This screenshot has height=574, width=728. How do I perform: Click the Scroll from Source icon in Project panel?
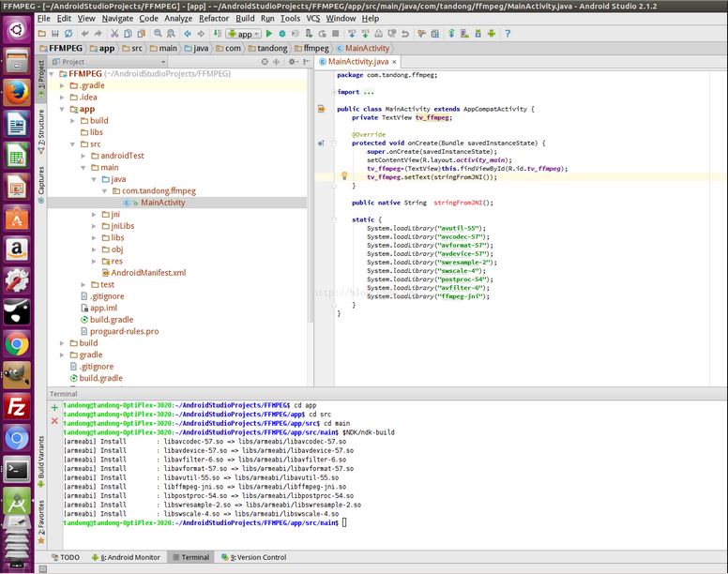[265, 61]
